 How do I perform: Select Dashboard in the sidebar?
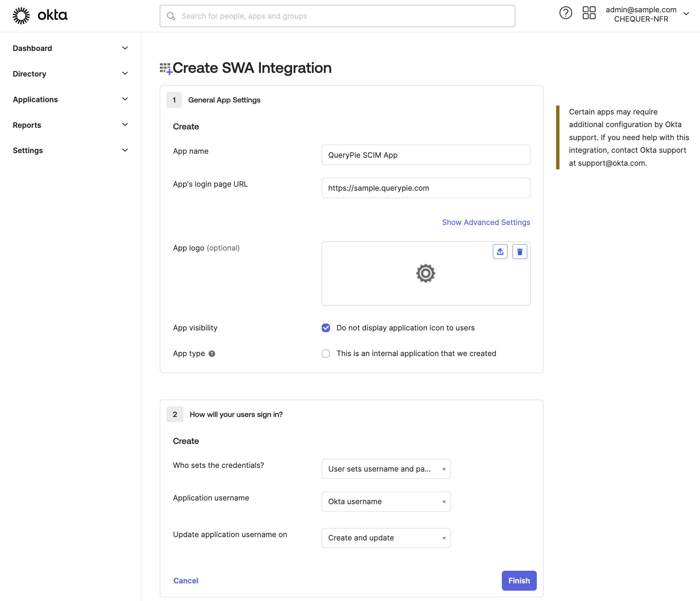(x=32, y=48)
